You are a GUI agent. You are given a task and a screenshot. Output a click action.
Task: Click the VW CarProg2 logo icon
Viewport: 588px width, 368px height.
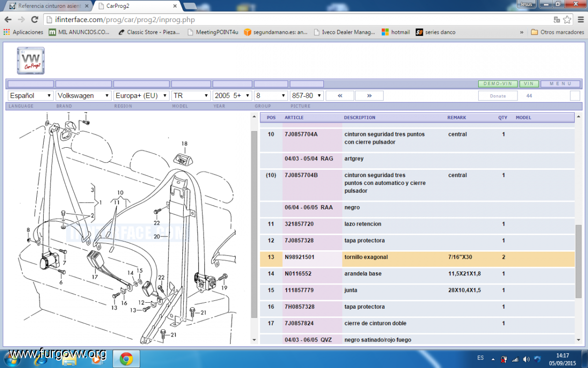point(30,61)
